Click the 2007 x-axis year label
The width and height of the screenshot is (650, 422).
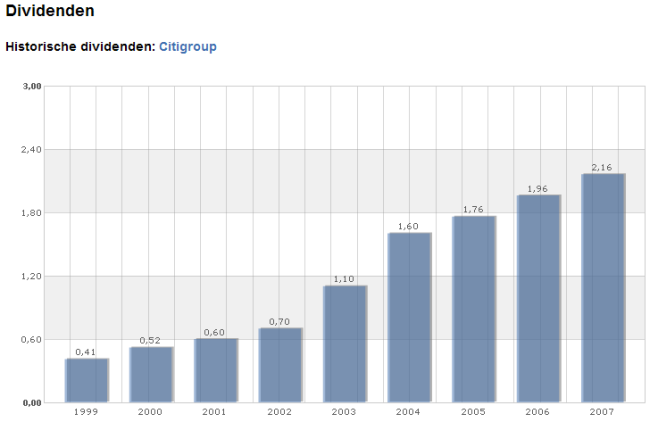coord(602,412)
